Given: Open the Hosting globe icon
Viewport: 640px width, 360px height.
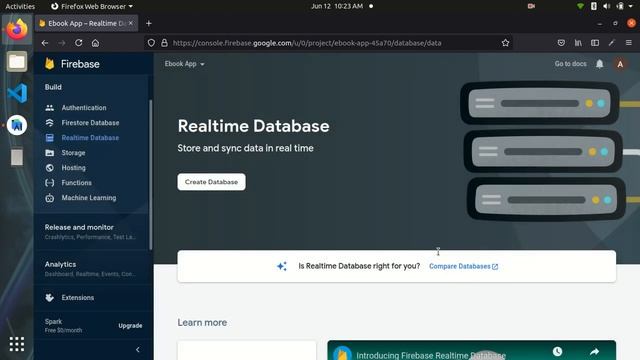Looking at the screenshot, I should coord(49,168).
